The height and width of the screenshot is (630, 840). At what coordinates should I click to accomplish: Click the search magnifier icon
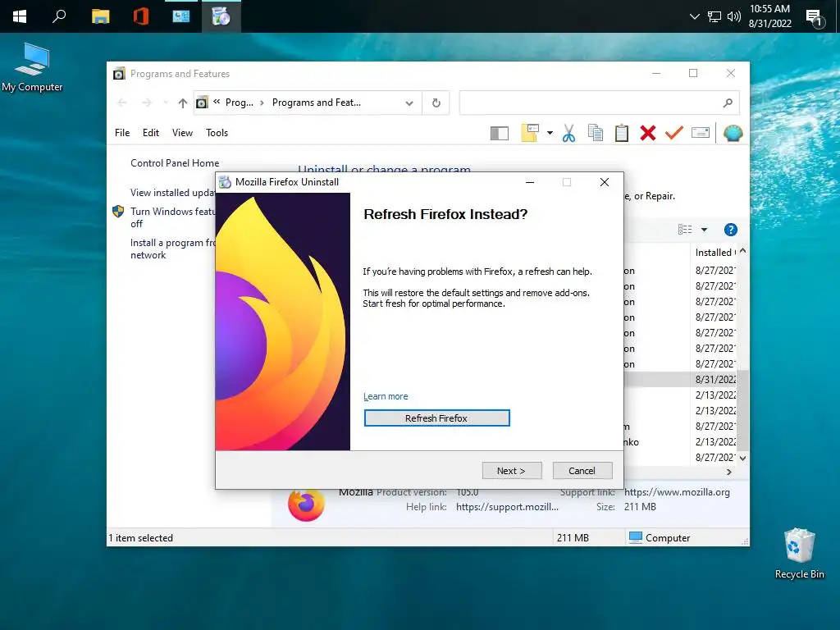pyautogui.click(x=728, y=103)
